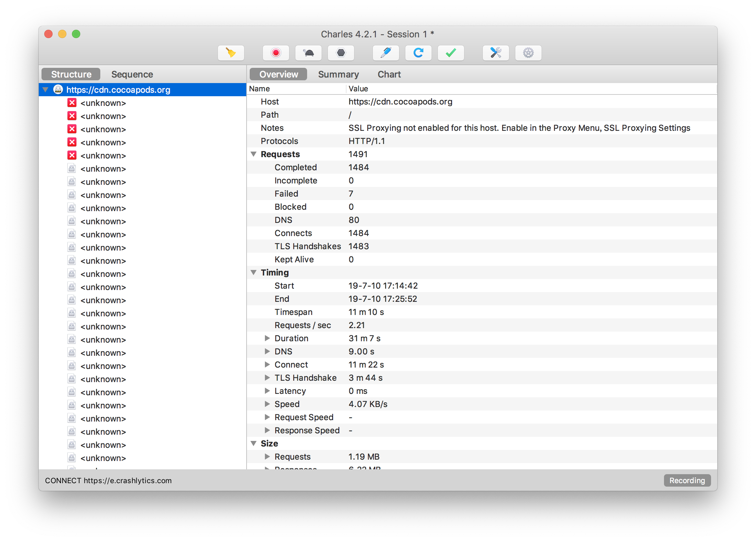
Task: Open the wrench tools icon
Action: coord(496,53)
